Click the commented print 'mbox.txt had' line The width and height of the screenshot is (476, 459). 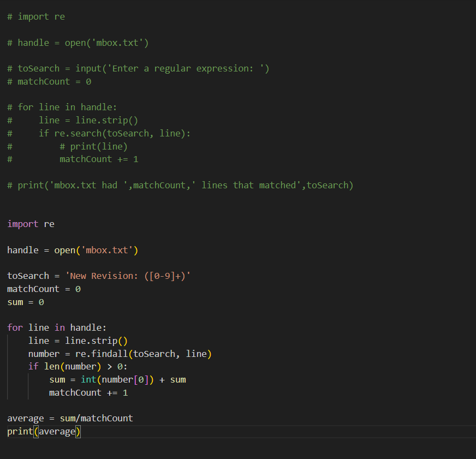180,185
